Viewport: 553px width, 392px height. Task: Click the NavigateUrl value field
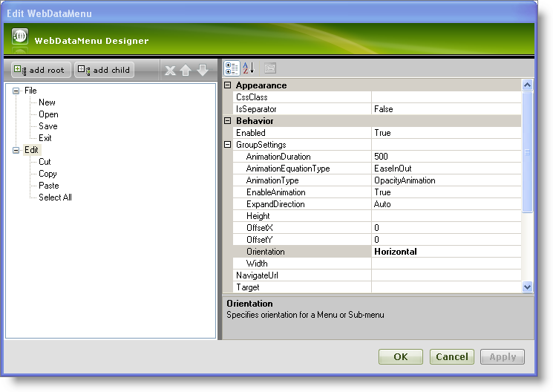tap(446, 275)
